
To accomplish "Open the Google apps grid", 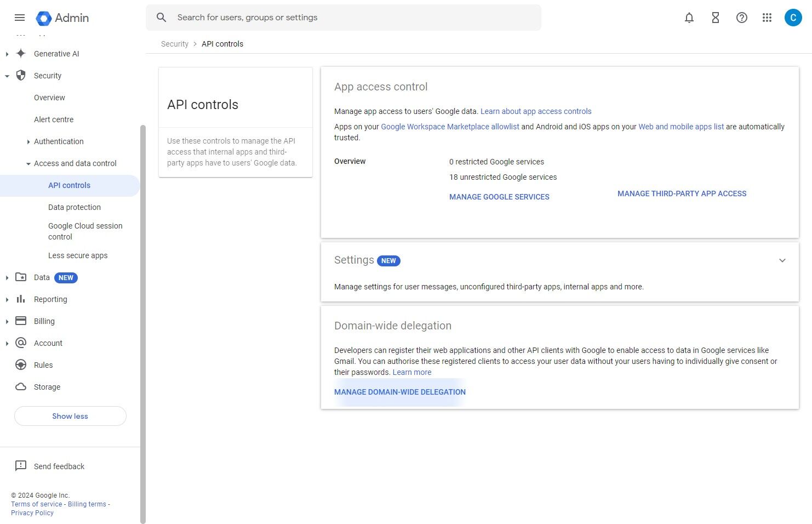I will (767, 18).
